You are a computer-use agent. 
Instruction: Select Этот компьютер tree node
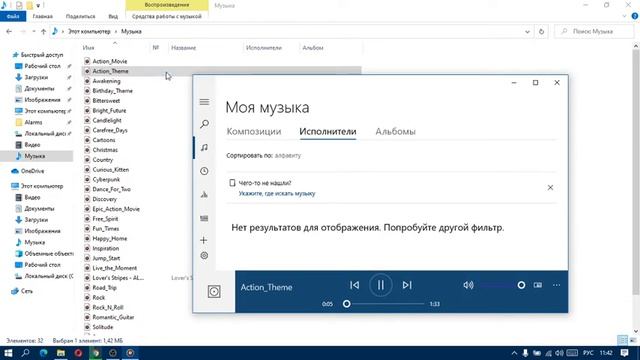pyautogui.click(x=42, y=186)
